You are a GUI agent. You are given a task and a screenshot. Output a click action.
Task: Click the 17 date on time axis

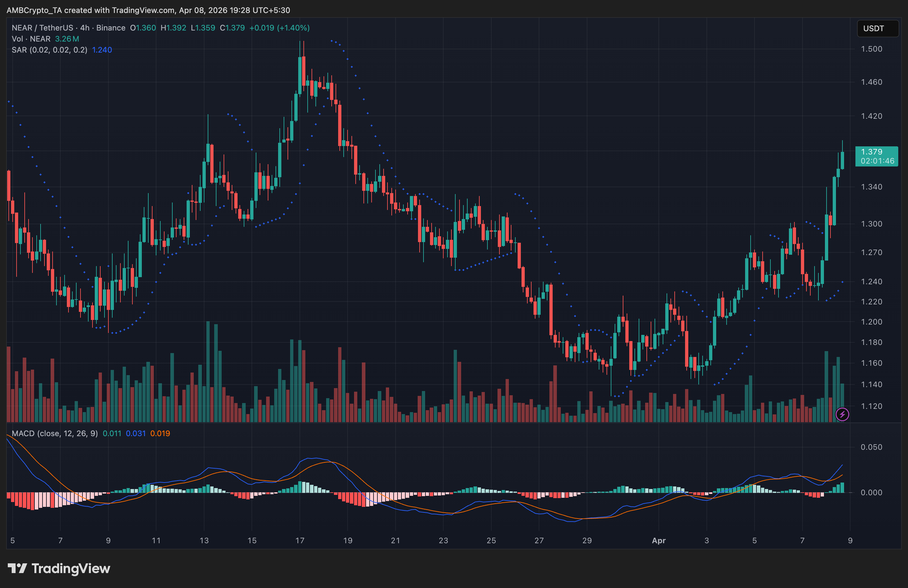coord(300,540)
